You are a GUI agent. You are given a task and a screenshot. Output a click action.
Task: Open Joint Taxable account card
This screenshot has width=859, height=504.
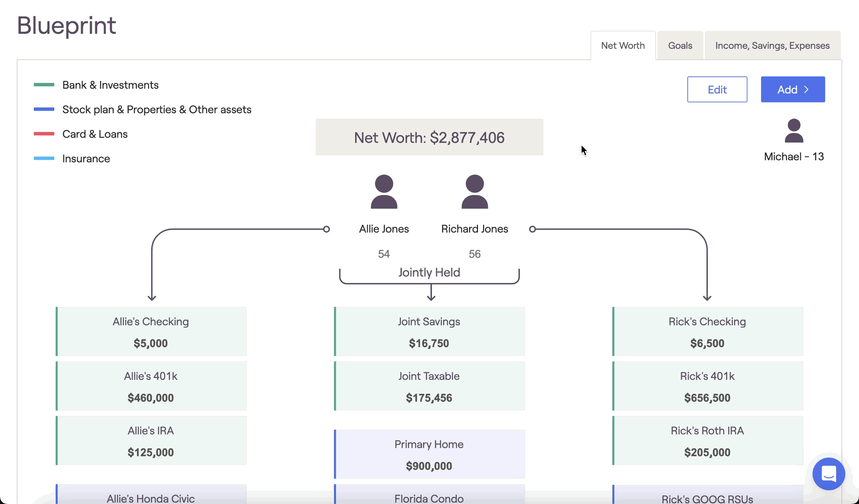[x=429, y=386]
